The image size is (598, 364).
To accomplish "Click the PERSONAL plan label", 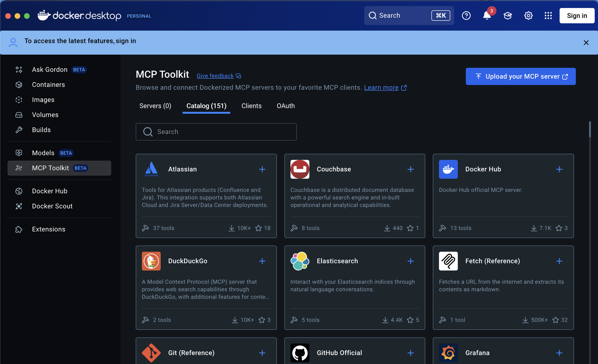I will click(x=139, y=16).
